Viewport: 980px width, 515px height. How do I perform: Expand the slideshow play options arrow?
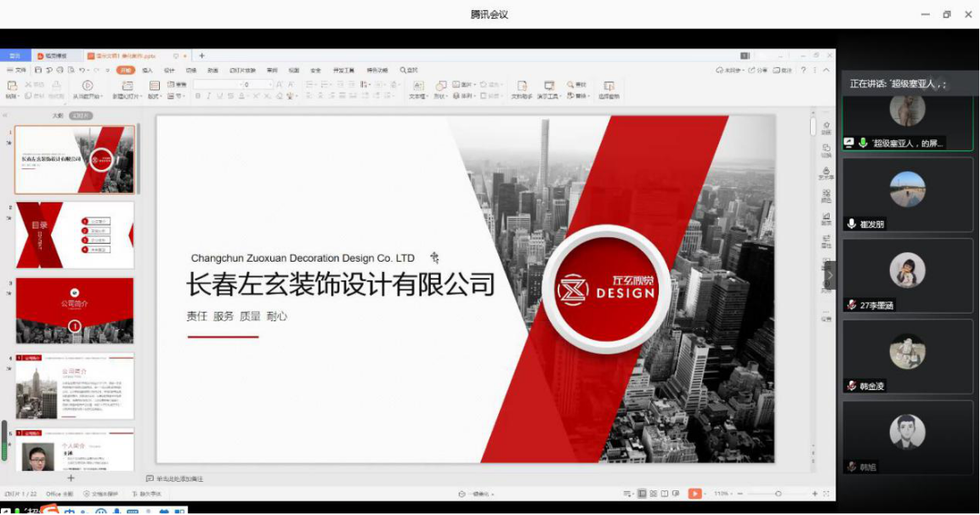pos(705,494)
